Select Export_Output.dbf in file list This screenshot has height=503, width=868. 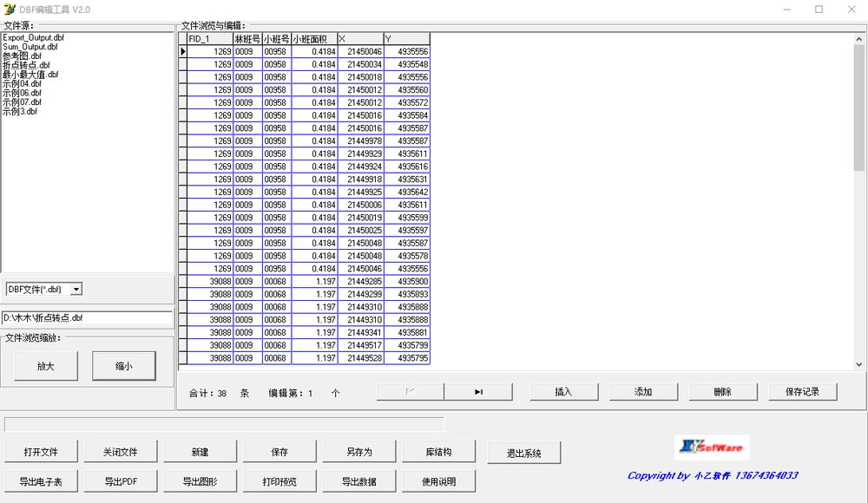tap(33, 37)
